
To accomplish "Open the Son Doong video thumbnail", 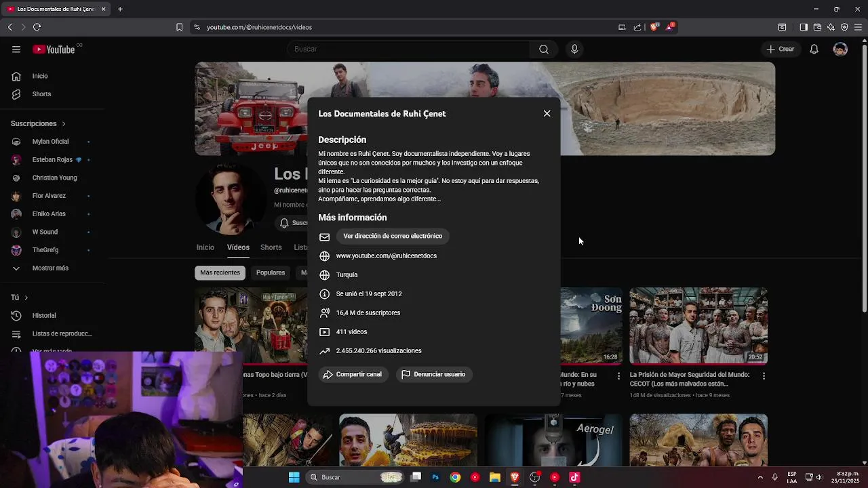I will click(x=591, y=326).
